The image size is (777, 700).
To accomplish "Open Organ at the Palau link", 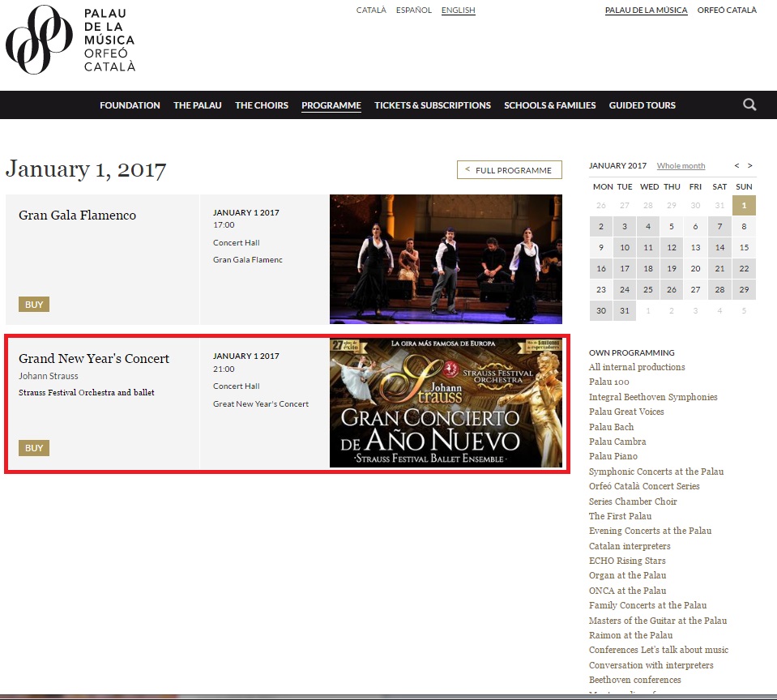I will (x=627, y=576).
